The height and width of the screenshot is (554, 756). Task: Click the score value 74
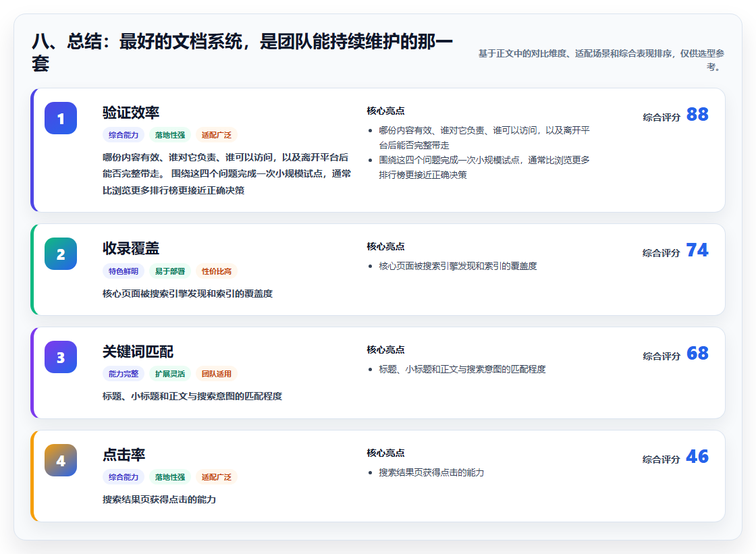pos(697,250)
